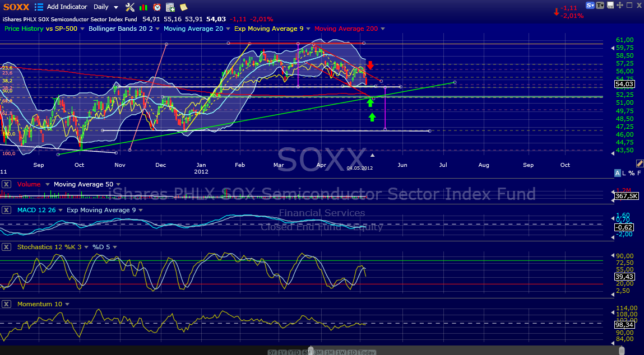Click the 54,03 current price label on axis

[624, 84]
